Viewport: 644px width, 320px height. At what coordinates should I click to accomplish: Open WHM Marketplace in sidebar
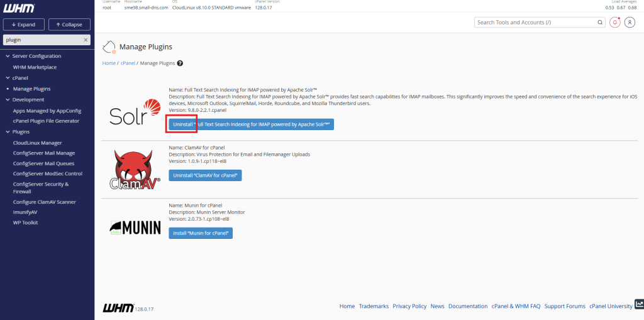(x=35, y=67)
